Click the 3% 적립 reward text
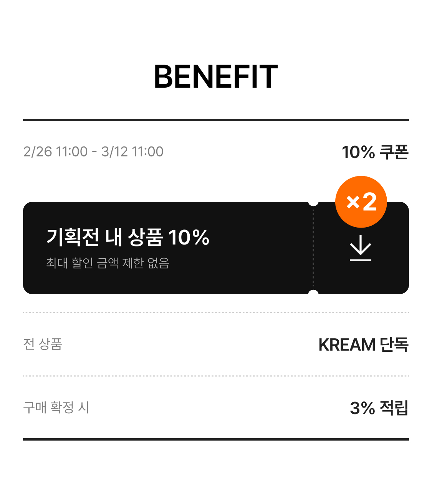Viewport: 432px width, 504px height. 379,408
